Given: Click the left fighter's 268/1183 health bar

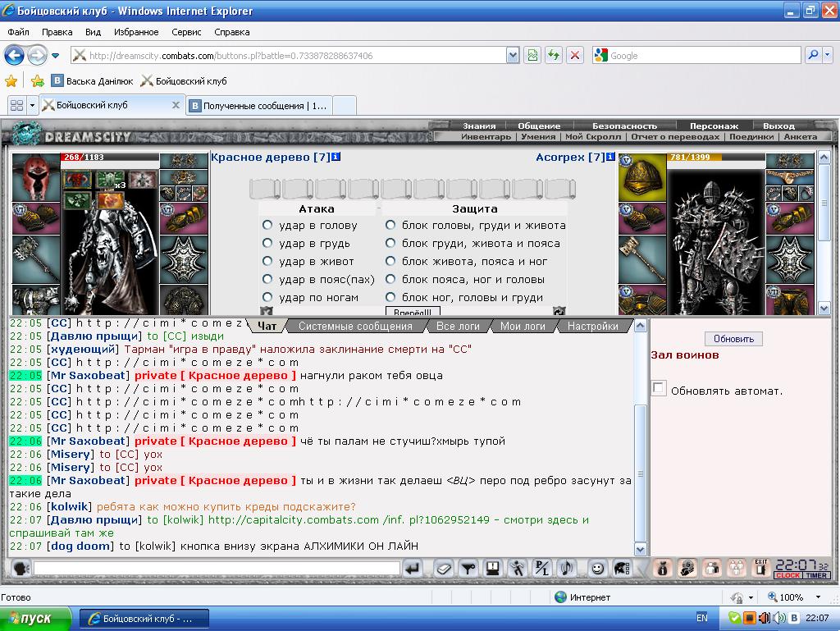Looking at the screenshot, I should tap(110, 157).
